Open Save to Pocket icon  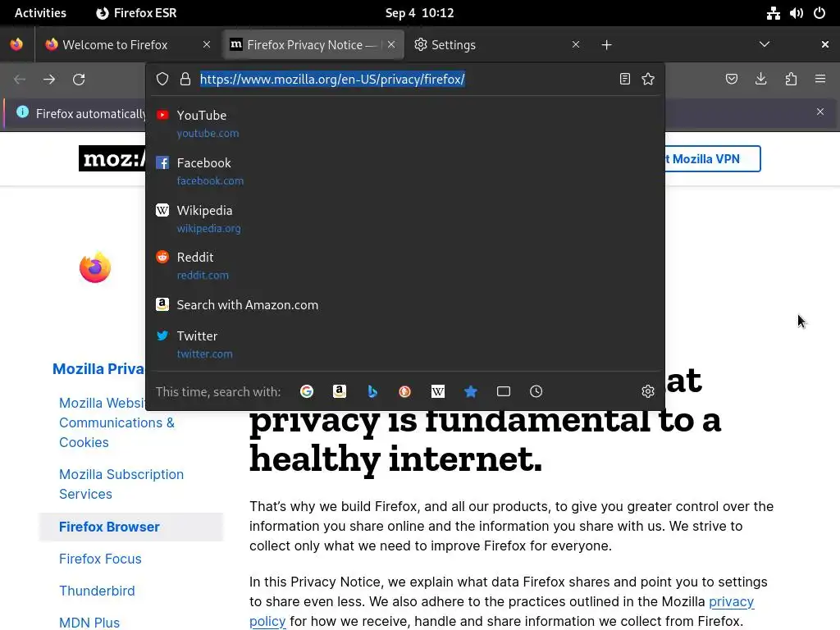(732, 80)
